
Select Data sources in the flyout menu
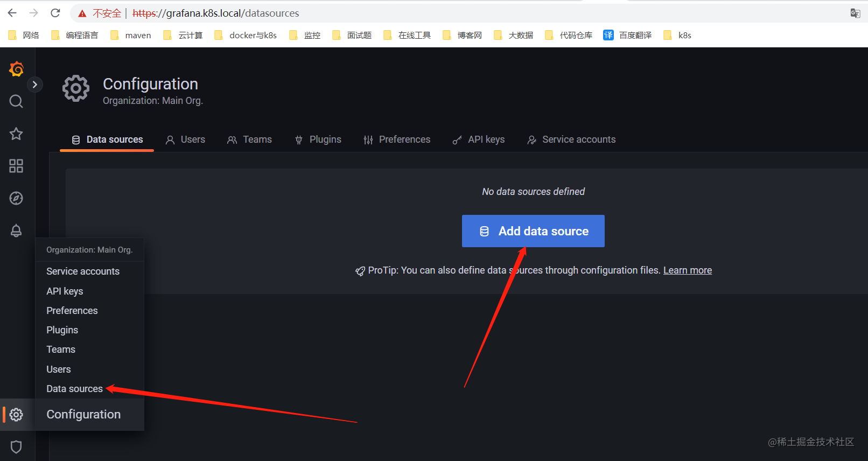(x=74, y=389)
